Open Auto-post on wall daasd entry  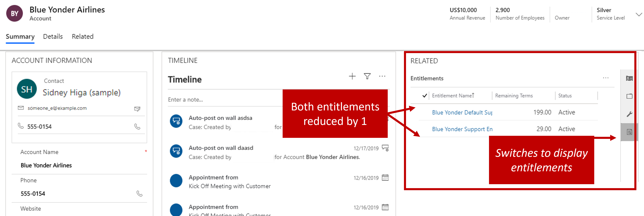(221, 148)
